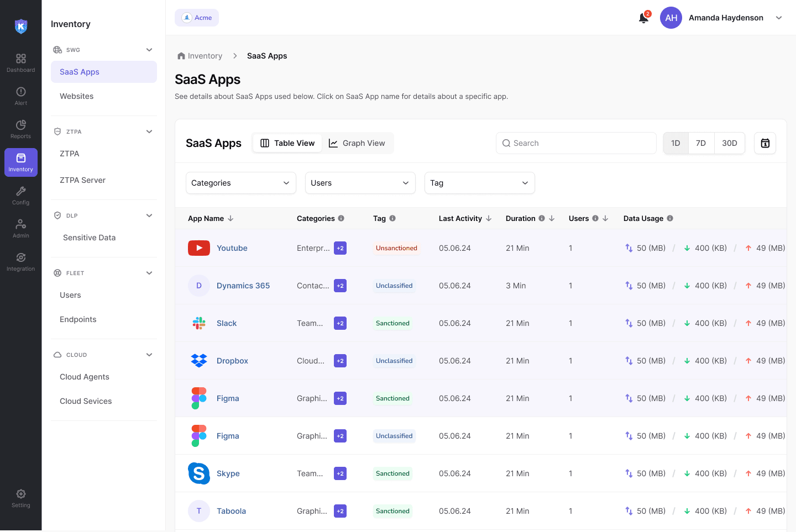This screenshot has height=532, width=796.
Task: Click the AH user avatar
Action: 671,18
